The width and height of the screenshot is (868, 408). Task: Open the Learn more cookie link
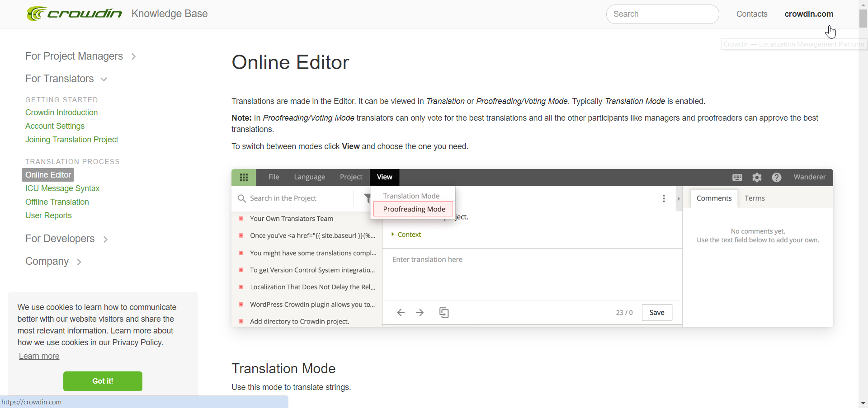click(39, 356)
